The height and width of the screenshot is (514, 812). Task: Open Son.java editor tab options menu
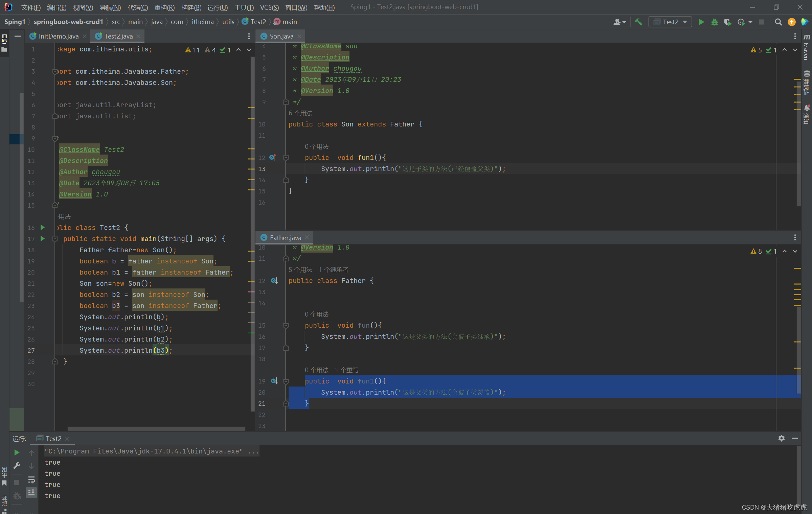pos(795,36)
